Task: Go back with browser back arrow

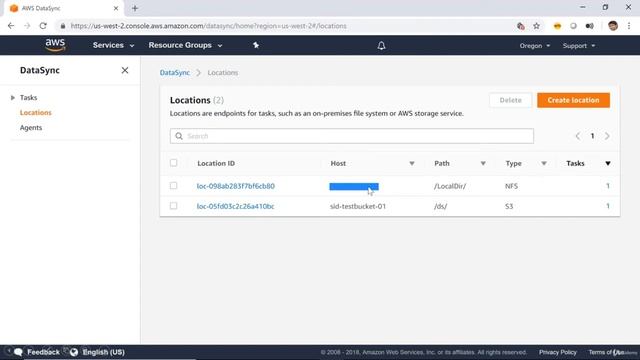Action: tap(11, 26)
